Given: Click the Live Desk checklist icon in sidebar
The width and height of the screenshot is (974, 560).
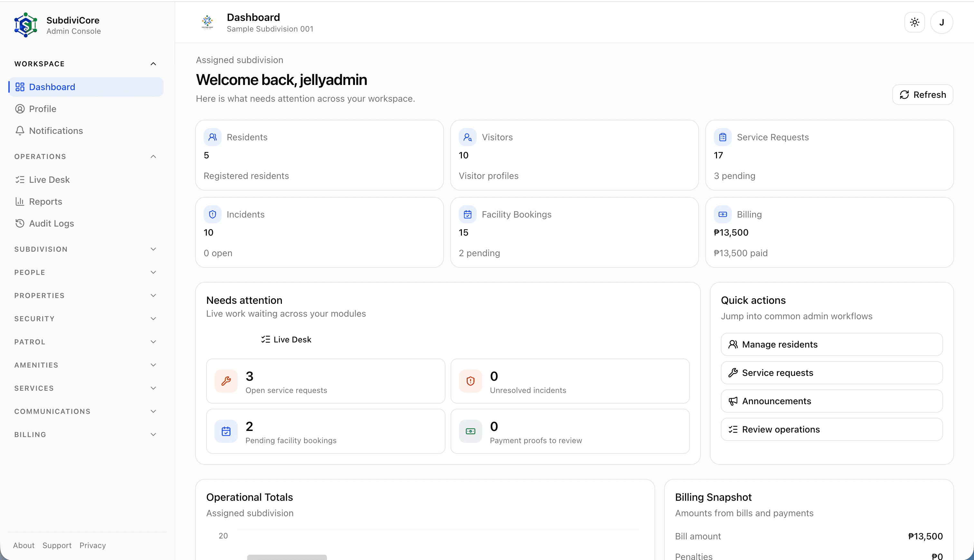Looking at the screenshot, I should 20,180.
